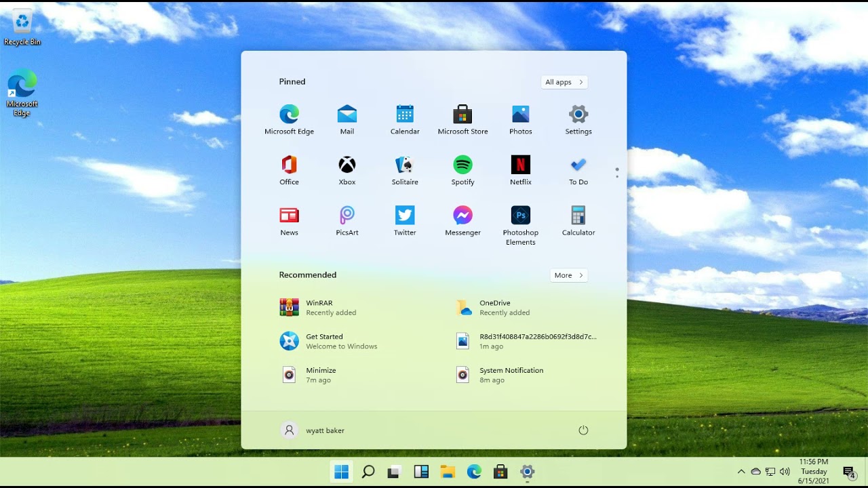Launch PicsArt from pinned apps
The height and width of the screenshot is (488, 868).
point(347,221)
